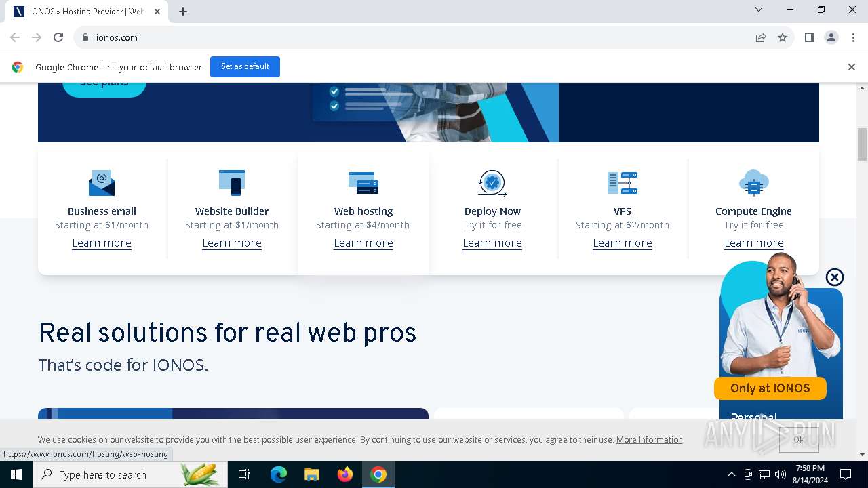Share this page via the share icon
This screenshot has width=868, height=488.
point(761,37)
